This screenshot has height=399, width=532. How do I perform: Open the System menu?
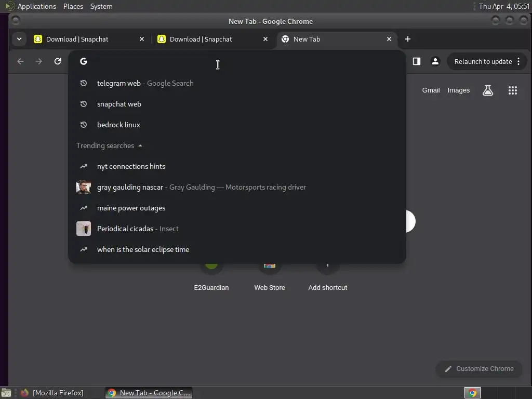coord(101,6)
